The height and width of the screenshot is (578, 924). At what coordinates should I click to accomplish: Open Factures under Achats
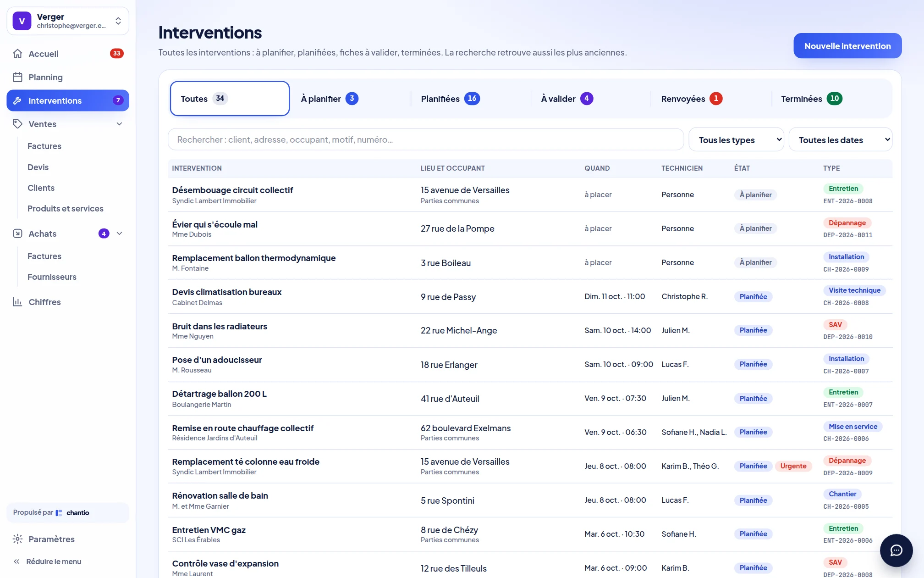click(44, 256)
